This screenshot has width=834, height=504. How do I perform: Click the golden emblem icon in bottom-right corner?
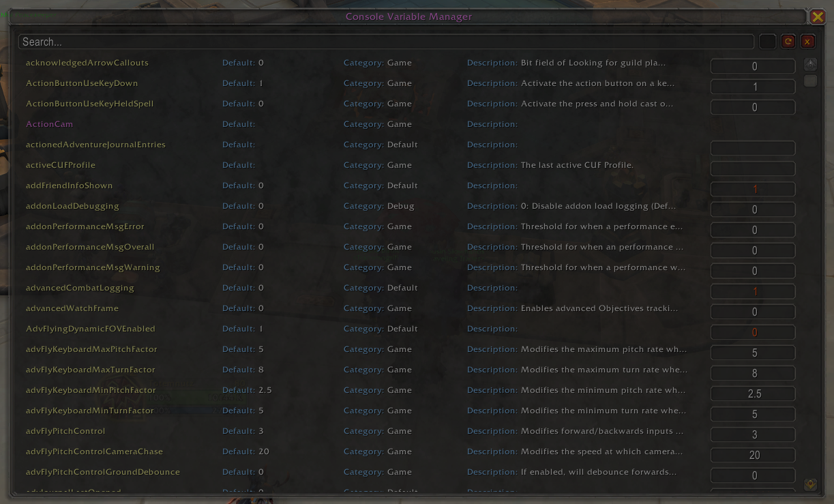tap(809, 484)
